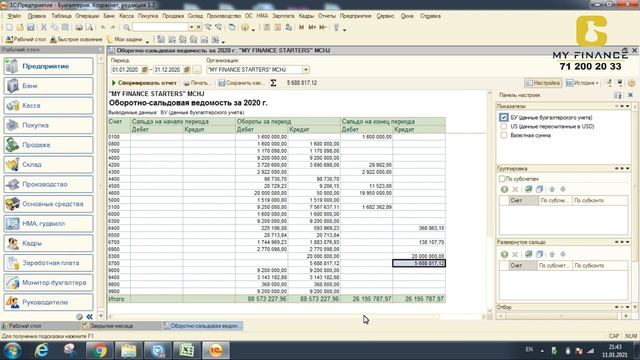The image size is (640, 360).
Task: Open the Зарплата menu
Action: click(x=283, y=16)
